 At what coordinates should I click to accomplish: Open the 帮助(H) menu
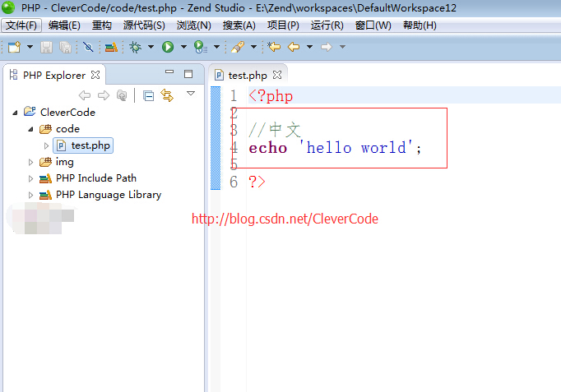click(x=420, y=25)
